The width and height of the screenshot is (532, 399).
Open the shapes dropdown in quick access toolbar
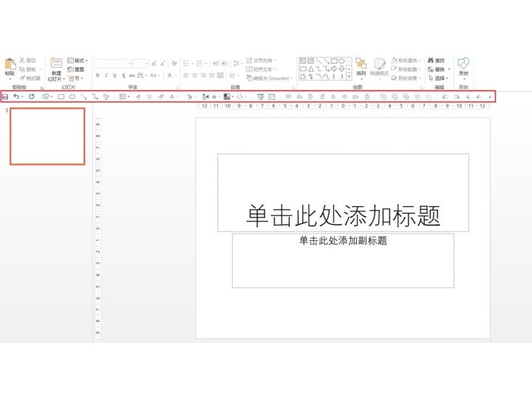(x=47, y=97)
